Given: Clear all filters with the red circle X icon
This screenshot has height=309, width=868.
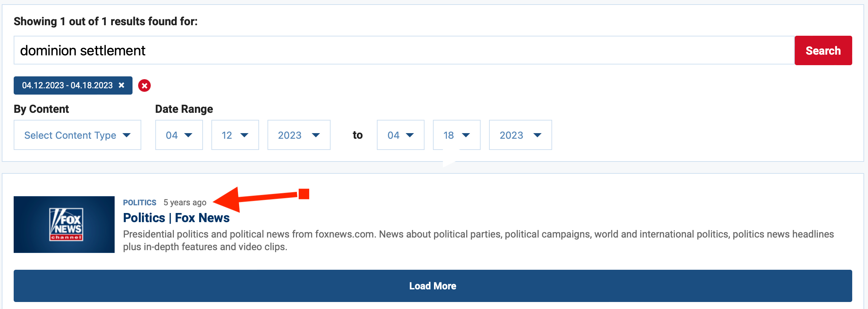Looking at the screenshot, I should click(x=144, y=85).
